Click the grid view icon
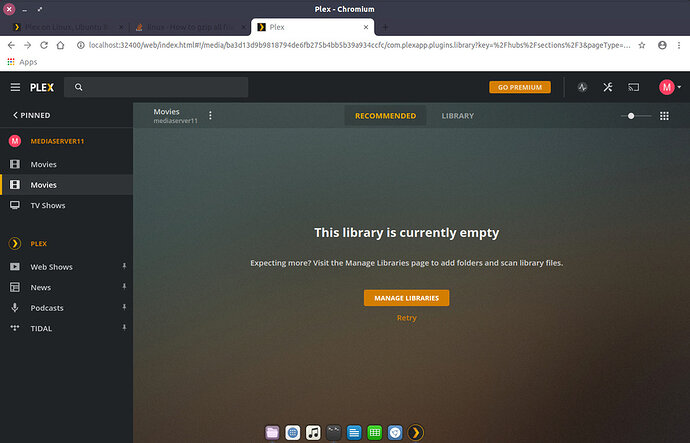 tap(664, 116)
